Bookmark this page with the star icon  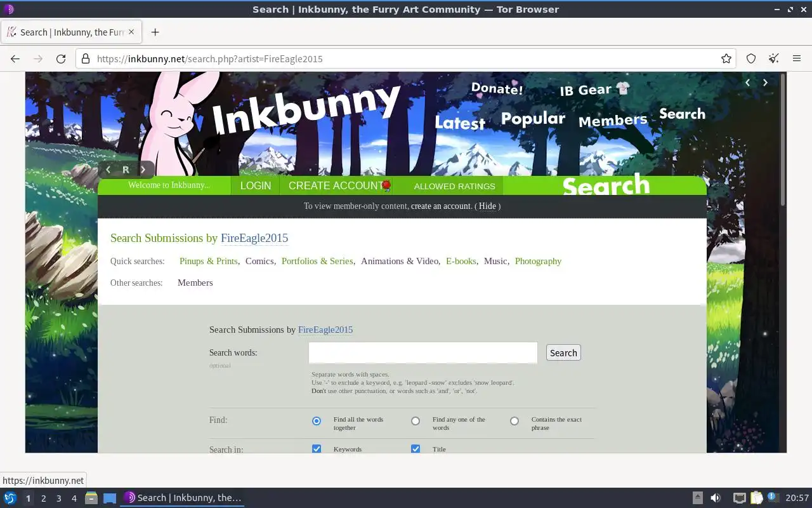726,58
